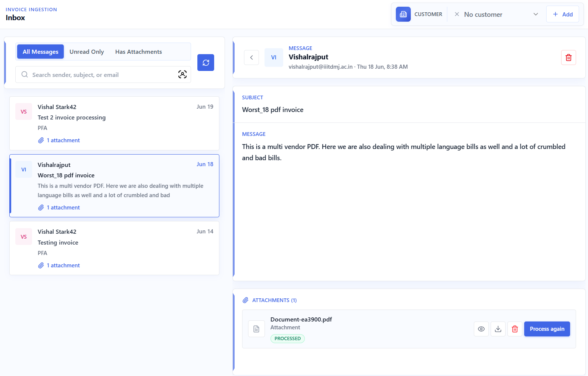
Task: Switch to Has Attachments filter
Action: [138, 52]
